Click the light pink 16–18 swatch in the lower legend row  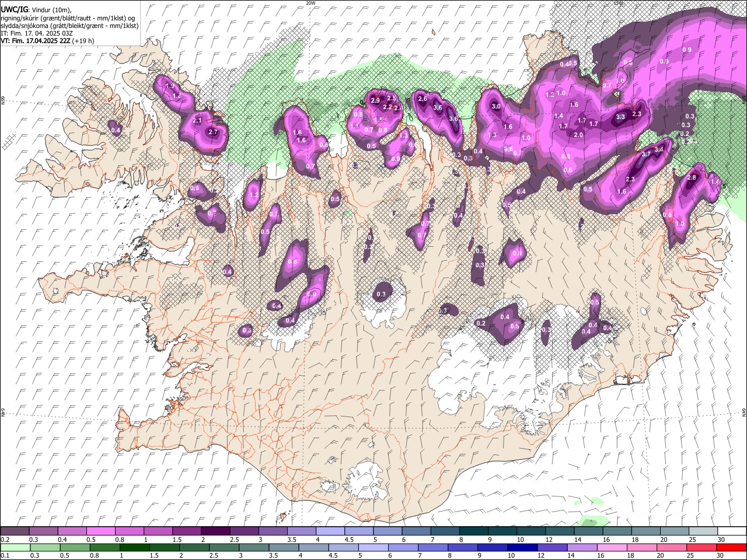tap(612, 547)
